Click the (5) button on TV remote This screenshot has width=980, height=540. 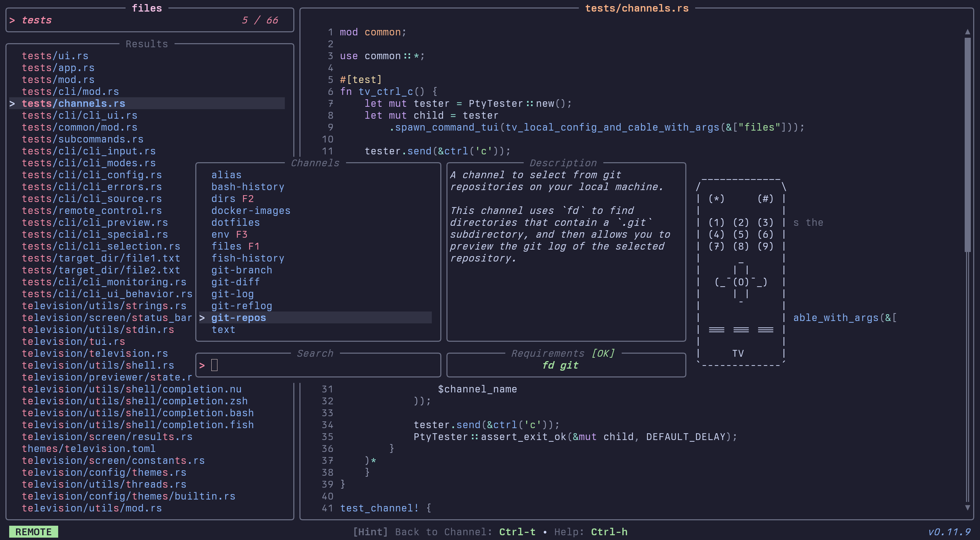[740, 235]
